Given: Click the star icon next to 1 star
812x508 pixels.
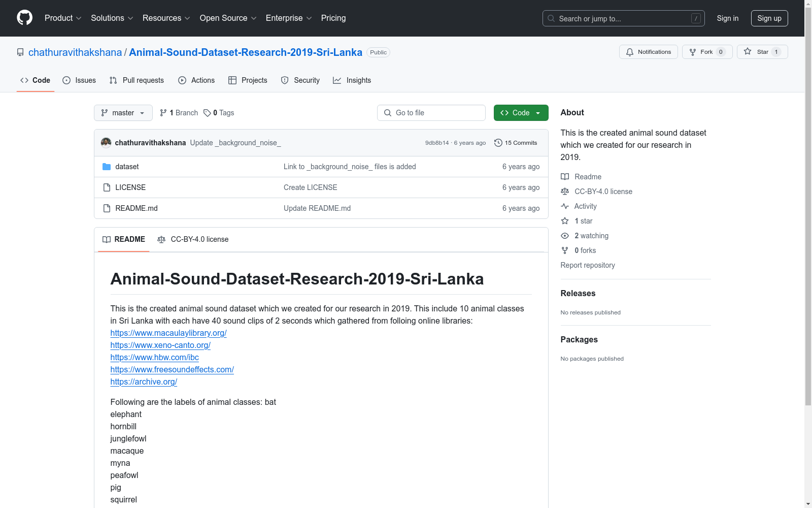Looking at the screenshot, I should 565,221.
